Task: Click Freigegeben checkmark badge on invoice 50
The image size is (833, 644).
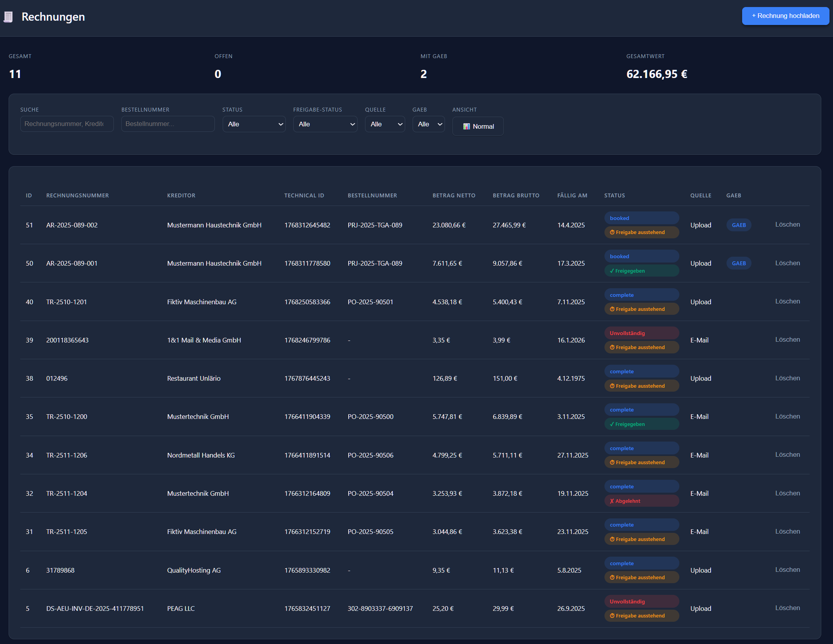Action: tap(641, 271)
